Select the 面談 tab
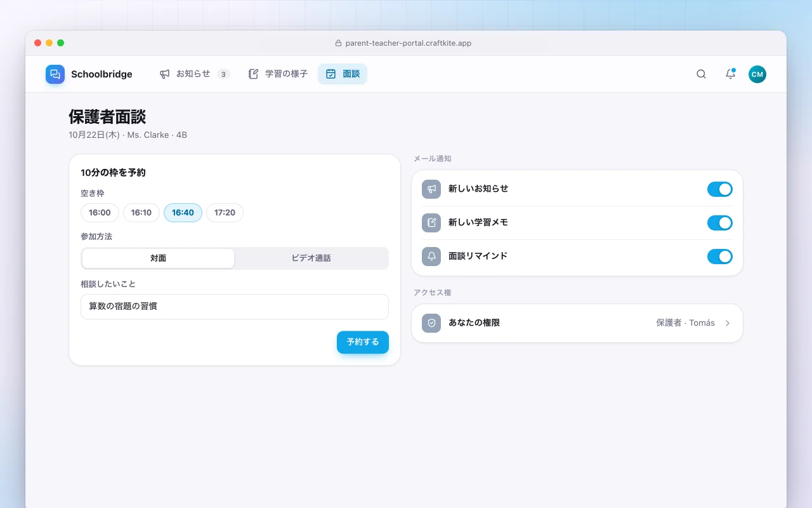This screenshot has width=812, height=508. [x=343, y=74]
